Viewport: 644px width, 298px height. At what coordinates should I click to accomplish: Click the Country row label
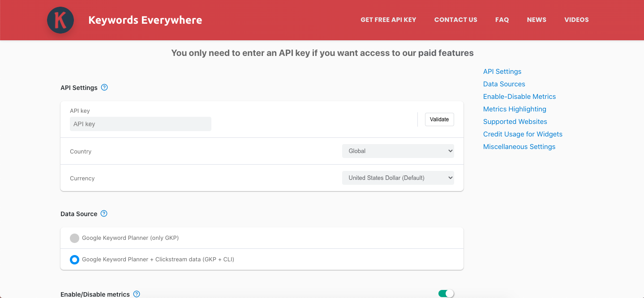point(81,152)
